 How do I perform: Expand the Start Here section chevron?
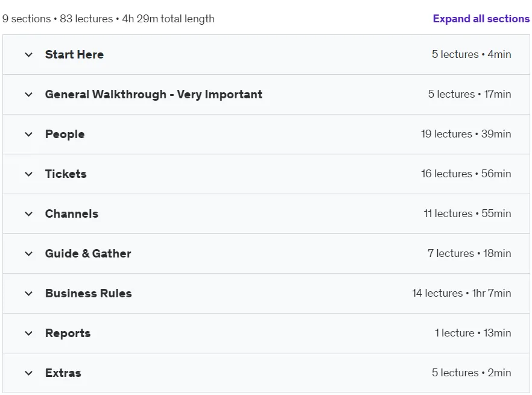click(29, 55)
